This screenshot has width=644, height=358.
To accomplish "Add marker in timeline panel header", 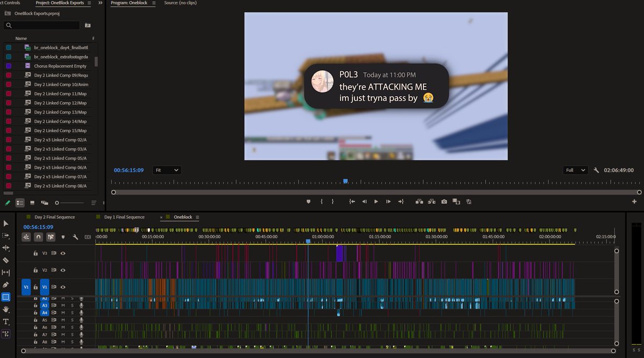I will (x=63, y=236).
